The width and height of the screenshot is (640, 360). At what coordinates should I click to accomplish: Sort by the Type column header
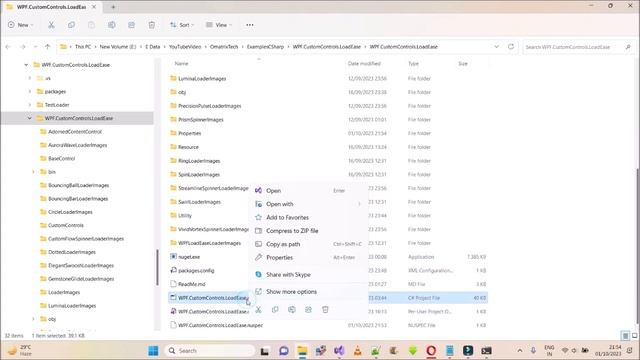click(x=413, y=64)
